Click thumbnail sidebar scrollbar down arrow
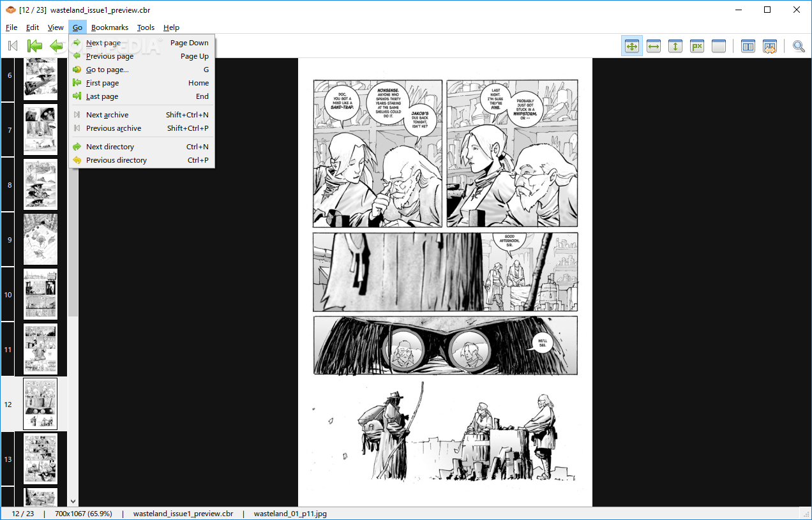 click(73, 502)
